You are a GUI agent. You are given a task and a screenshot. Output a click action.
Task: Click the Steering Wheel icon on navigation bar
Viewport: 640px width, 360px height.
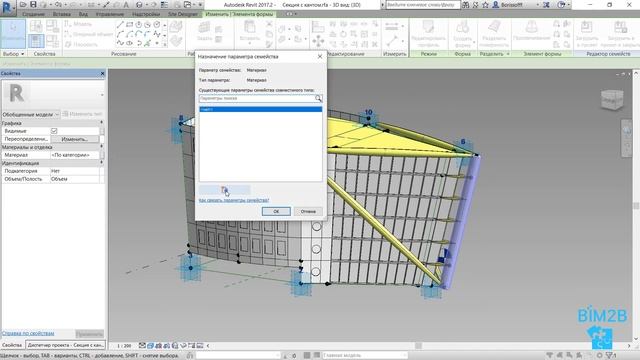coord(627,131)
